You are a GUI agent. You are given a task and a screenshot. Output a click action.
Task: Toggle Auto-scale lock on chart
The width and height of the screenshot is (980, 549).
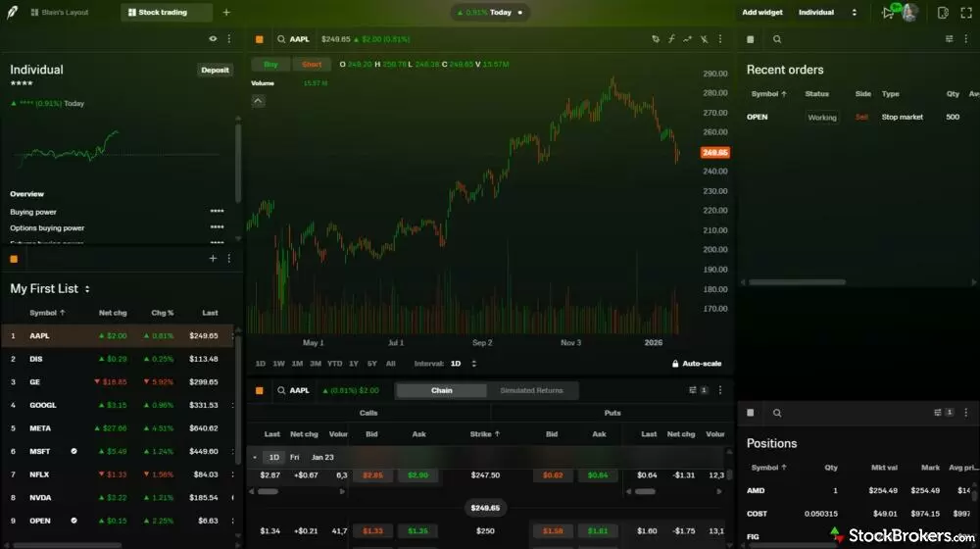click(x=696, y=364)
